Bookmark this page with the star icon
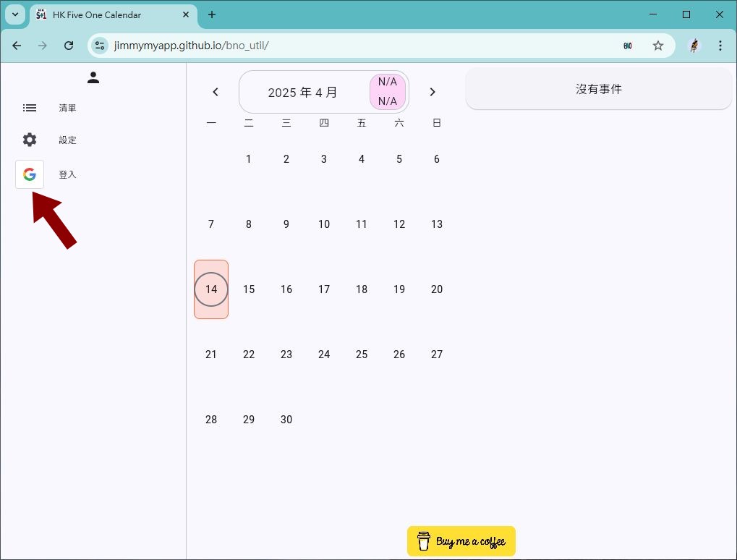The width and height of the screenshot is (737, 560). point(658,46)
